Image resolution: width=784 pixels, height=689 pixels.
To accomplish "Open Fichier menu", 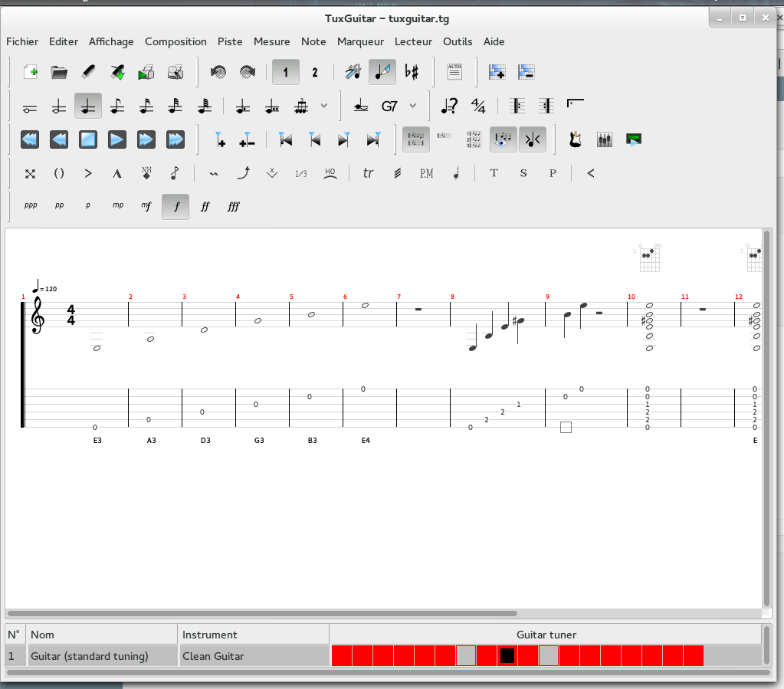I will 22,41.
